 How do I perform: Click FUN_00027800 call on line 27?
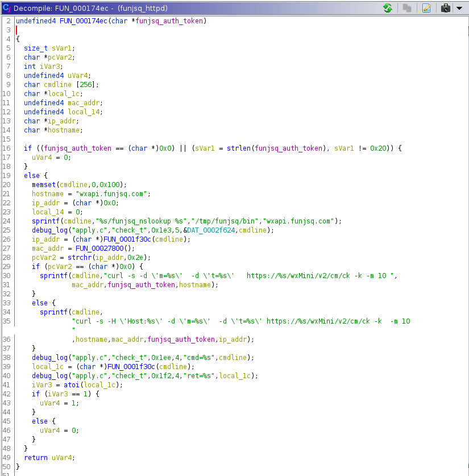pos(99,249)
